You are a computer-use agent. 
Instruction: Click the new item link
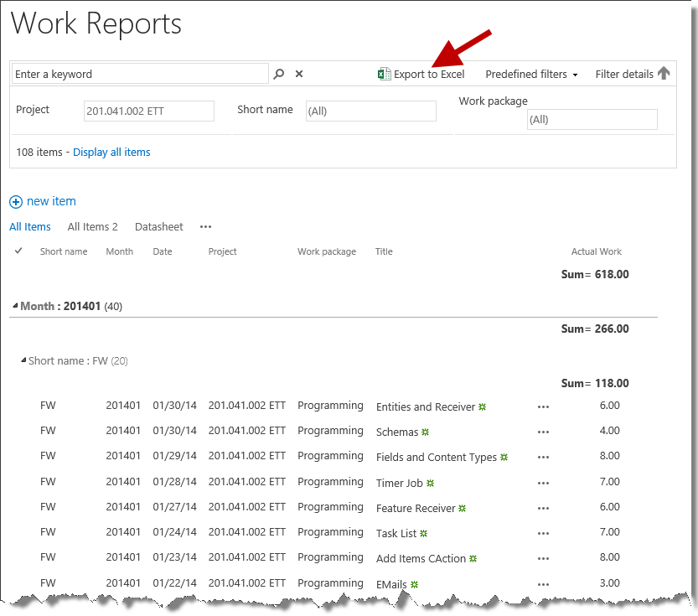tap(51, 201)
